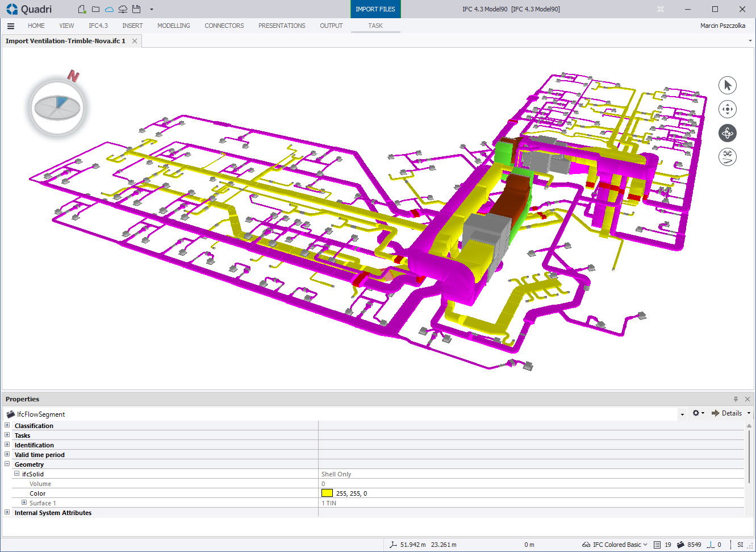
Task: Click the blue cloud icon
Action: point(109,9)
